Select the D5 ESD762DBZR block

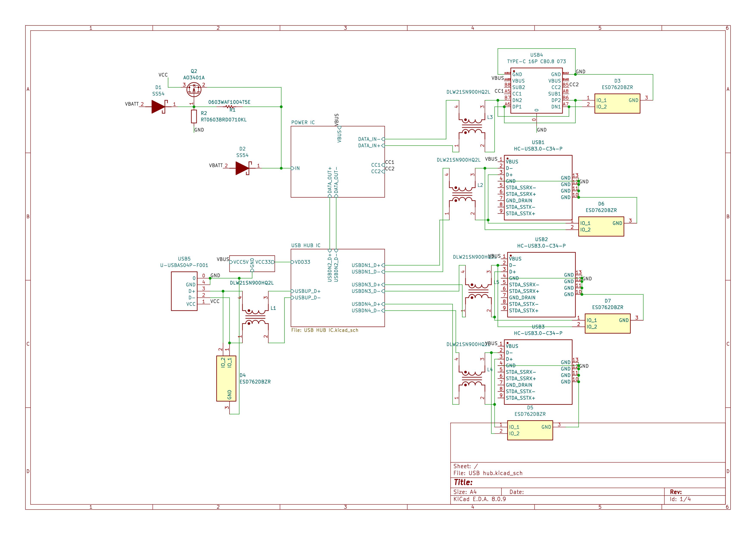(530, 430)
